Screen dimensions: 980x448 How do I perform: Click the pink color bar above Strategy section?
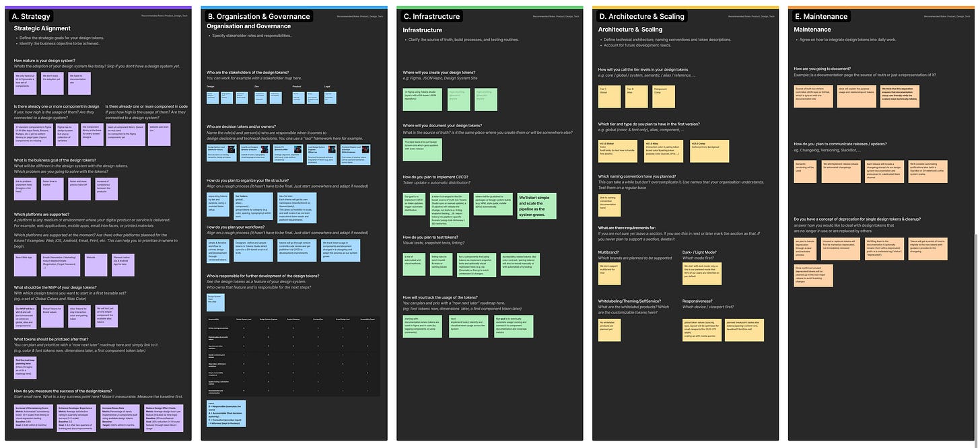(x=98, y=6)
